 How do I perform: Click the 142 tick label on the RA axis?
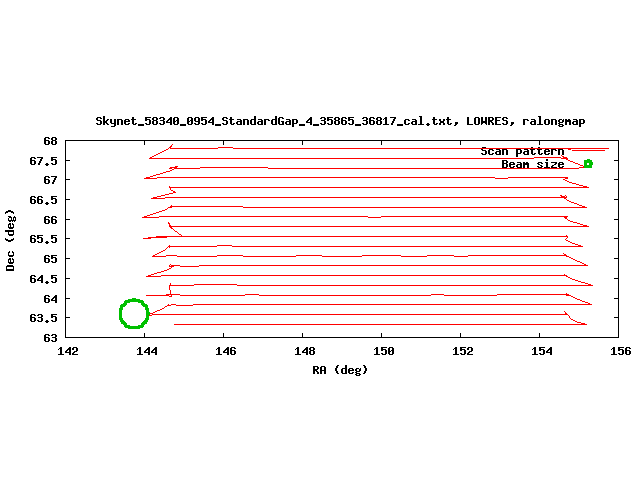pos(68,351)
